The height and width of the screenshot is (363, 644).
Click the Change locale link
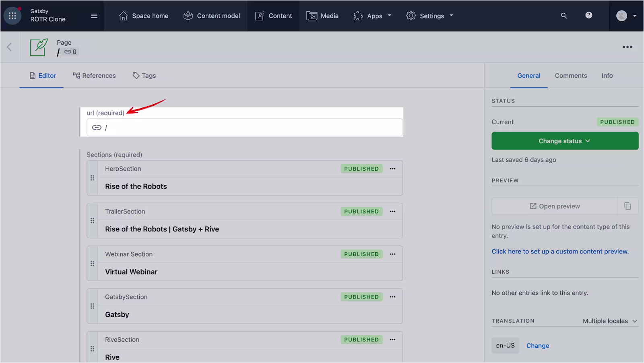[x=538, y=346]
